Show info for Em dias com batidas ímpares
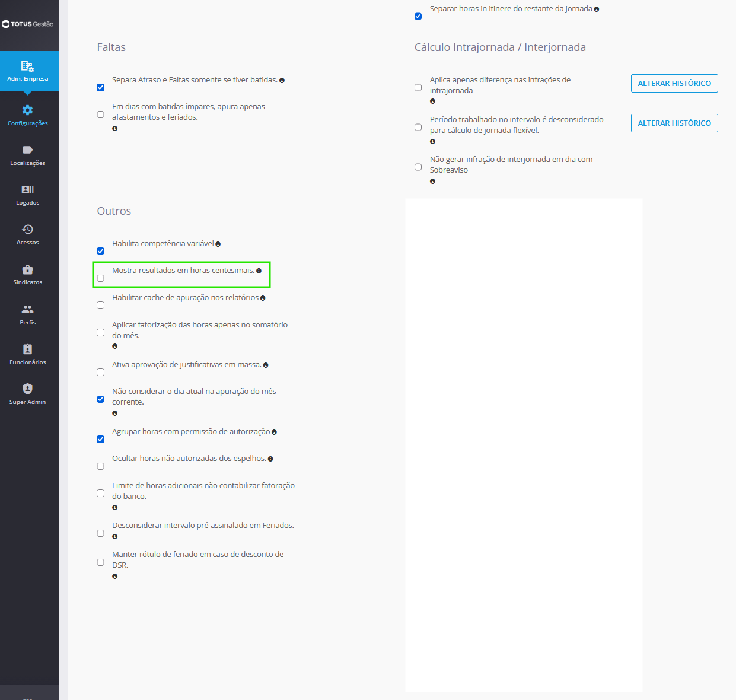The width and height of the screenshot is (736, 700). [x=115, y=129]
